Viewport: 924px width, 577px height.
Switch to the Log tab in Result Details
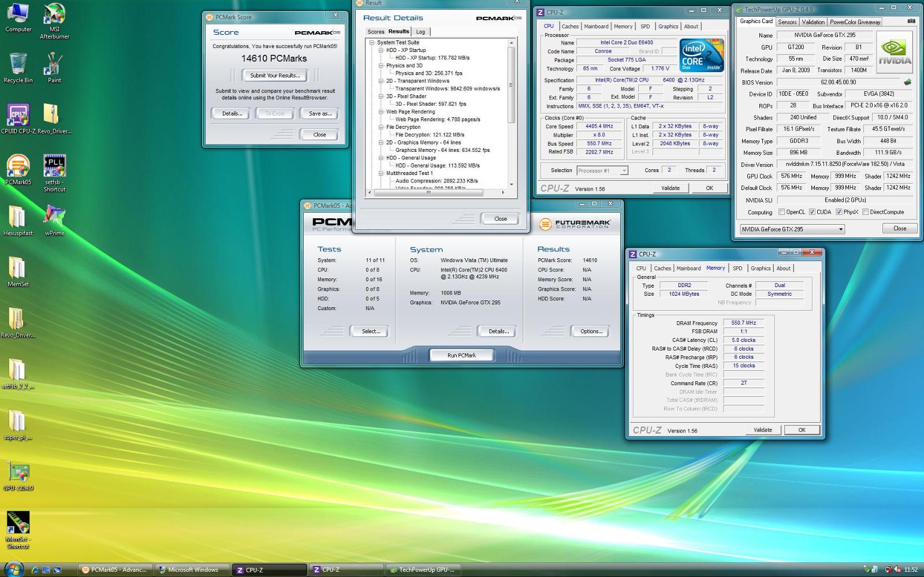[x=420, y=32]
